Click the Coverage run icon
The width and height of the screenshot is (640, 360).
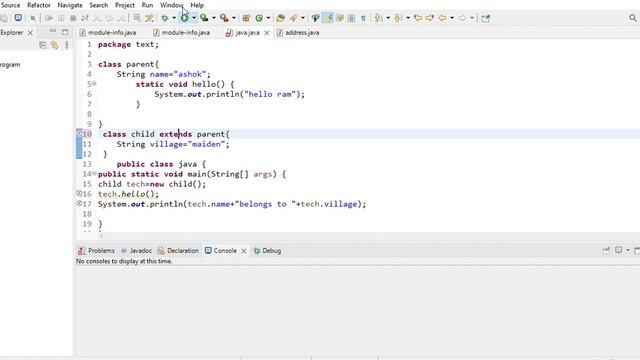[x=204, y=18]
